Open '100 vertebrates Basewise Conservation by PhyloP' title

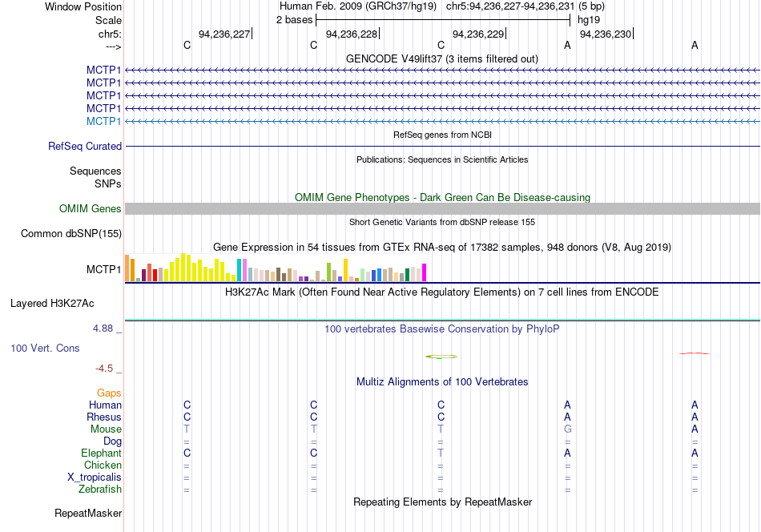click(x=442, y=329)
